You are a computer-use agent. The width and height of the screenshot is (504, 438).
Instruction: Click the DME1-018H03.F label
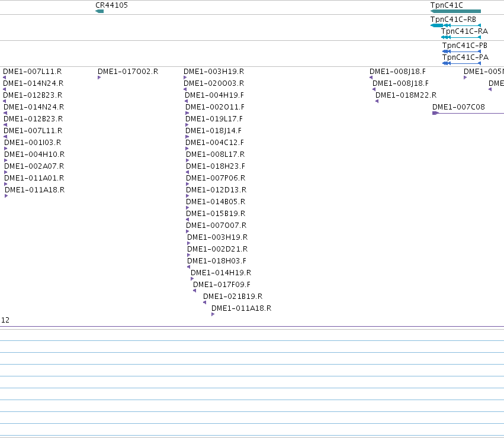tap(217, 261)
